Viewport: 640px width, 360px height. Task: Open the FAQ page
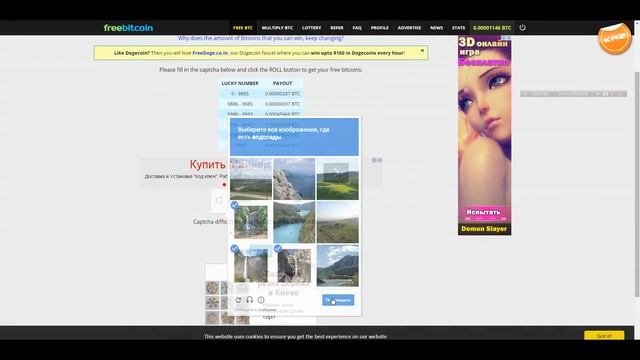coord(357,28)
